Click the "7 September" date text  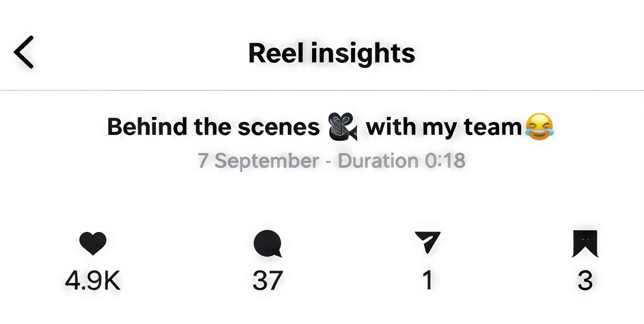tap(258, 161)
